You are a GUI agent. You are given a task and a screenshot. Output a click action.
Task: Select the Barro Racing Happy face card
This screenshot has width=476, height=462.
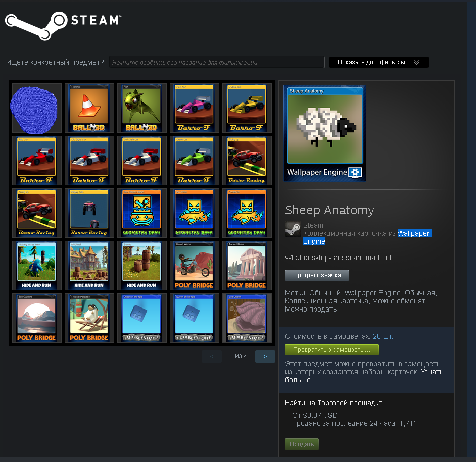tap(89, 213)
